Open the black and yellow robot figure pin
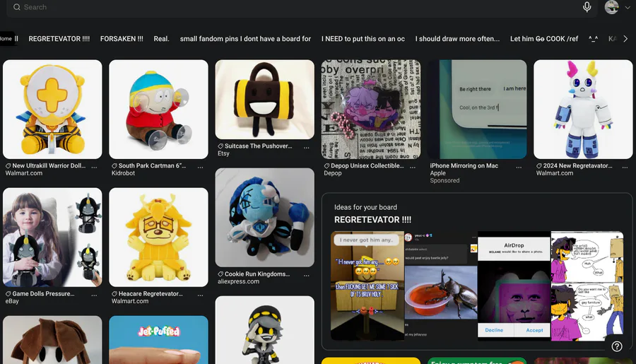 tap(265, 330)
